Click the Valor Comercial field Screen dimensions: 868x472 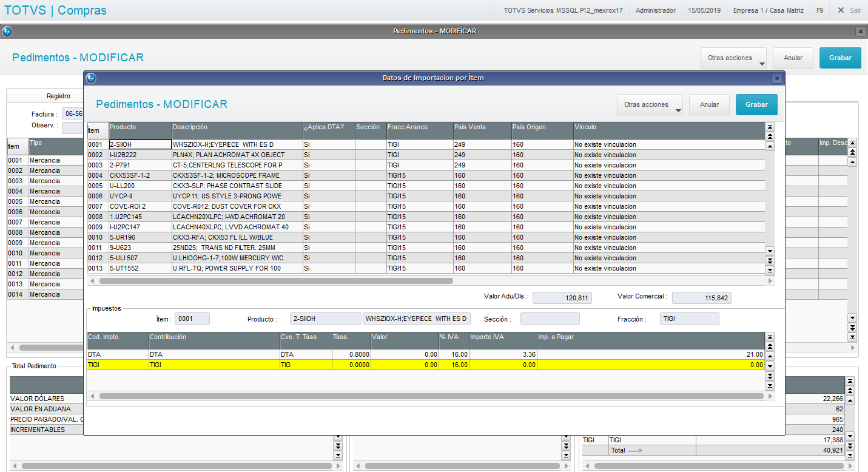point(701,298)
